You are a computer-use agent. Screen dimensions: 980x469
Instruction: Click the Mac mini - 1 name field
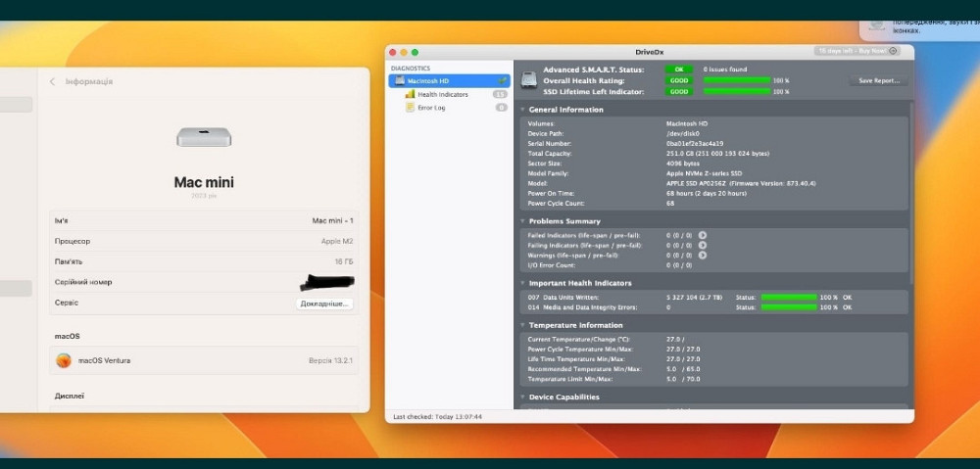[x=332, y=221]
